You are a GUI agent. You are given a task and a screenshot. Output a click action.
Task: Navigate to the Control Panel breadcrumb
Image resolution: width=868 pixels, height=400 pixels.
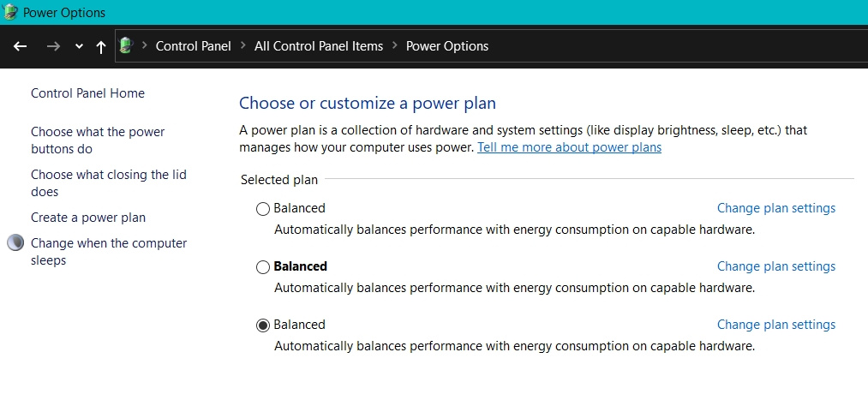pos(193,46)
